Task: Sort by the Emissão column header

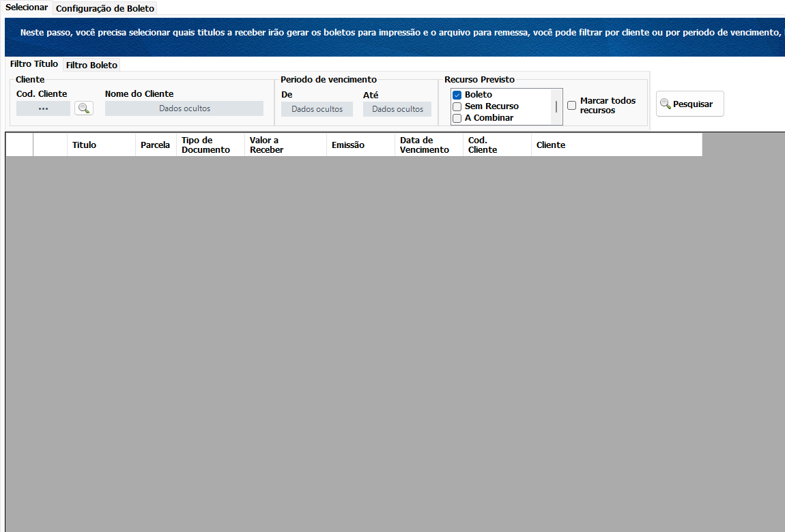Action: (x=361, y=145)
